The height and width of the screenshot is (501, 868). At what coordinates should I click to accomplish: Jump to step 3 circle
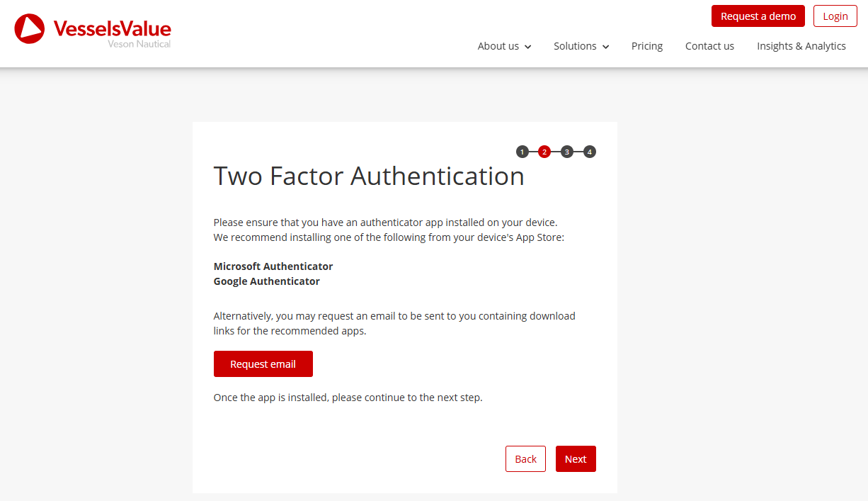pyautogui.click(x=567, y=152)
